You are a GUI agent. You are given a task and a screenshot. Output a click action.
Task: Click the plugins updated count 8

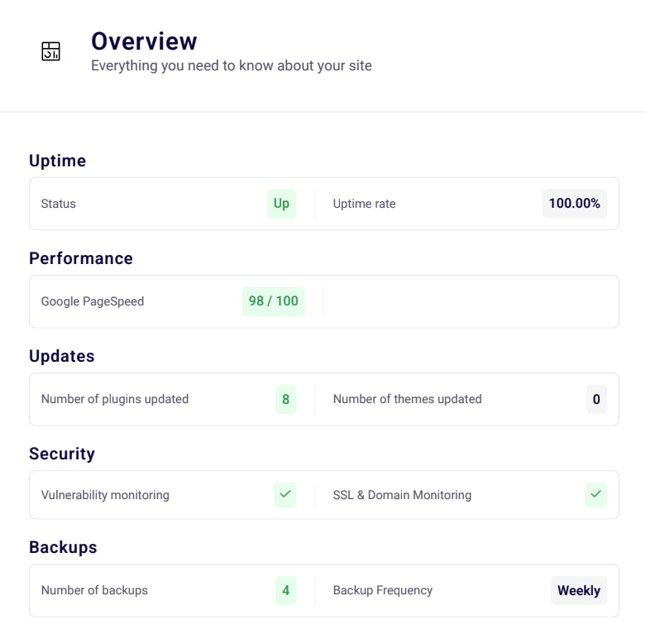285,399
